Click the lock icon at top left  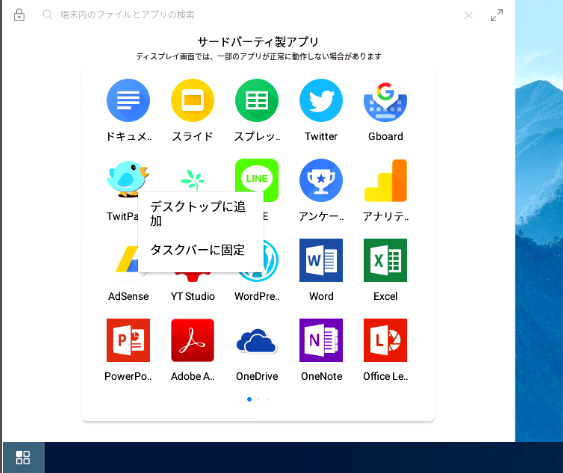[x=19, y=15]
